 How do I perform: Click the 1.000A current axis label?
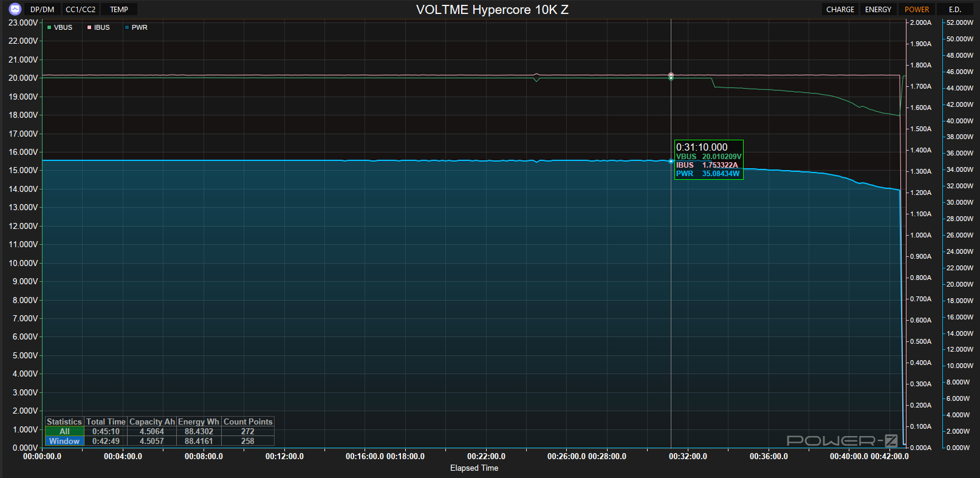pos(920,235)
